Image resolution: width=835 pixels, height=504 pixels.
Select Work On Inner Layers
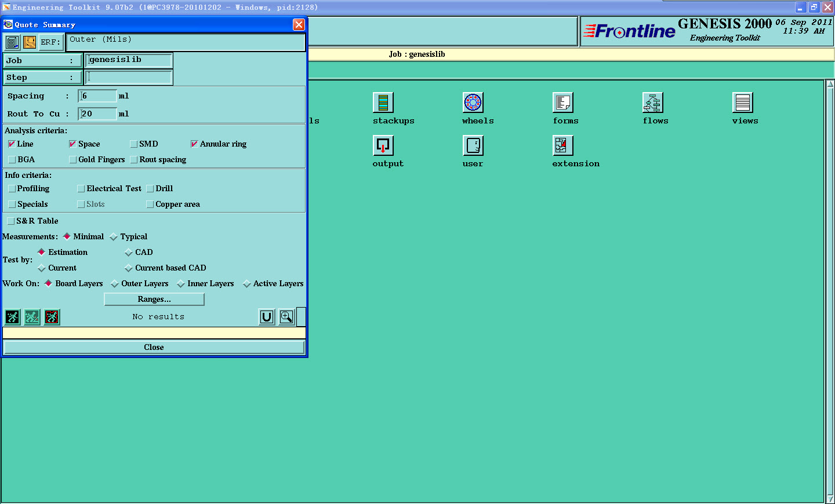click(x=181, y=284)
